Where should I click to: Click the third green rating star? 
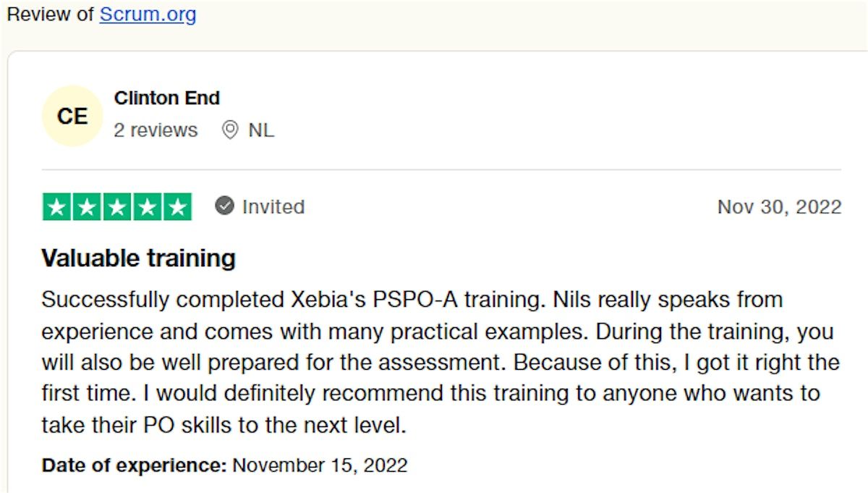[x=117, y=207]
